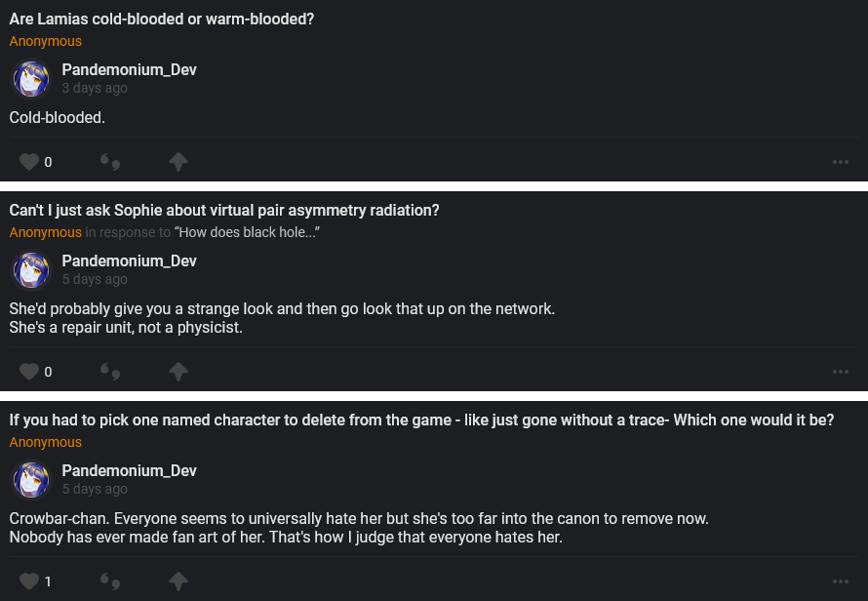Share the Crowbar-chan answer
The width and height of the screenshot is (868, 601).
tap(178, 581)
